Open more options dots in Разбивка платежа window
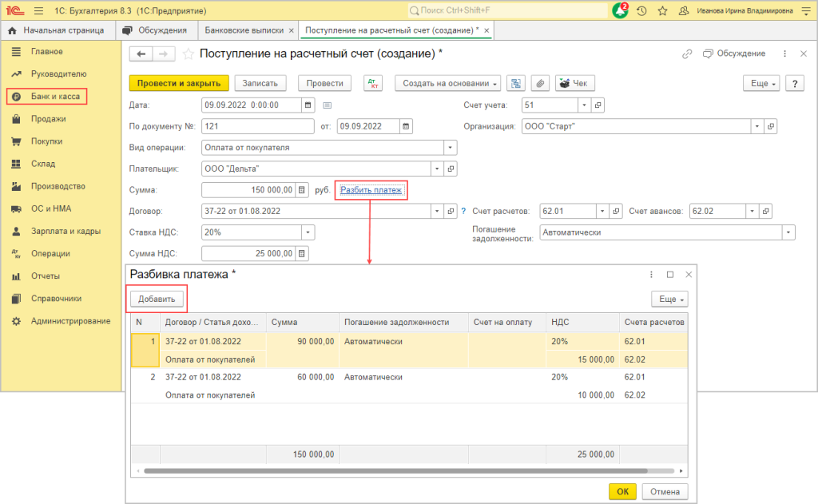818x504 pixels. (651, 275)
